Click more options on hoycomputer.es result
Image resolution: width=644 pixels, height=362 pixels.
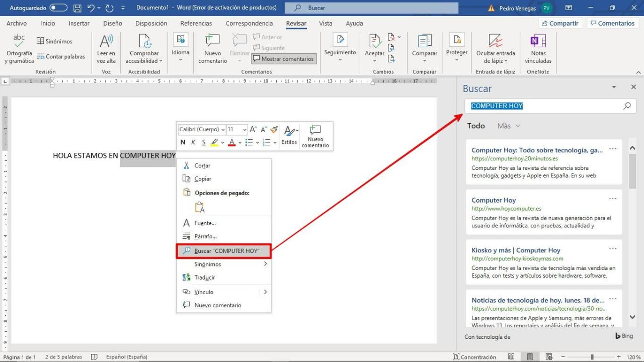coord(612,199)
